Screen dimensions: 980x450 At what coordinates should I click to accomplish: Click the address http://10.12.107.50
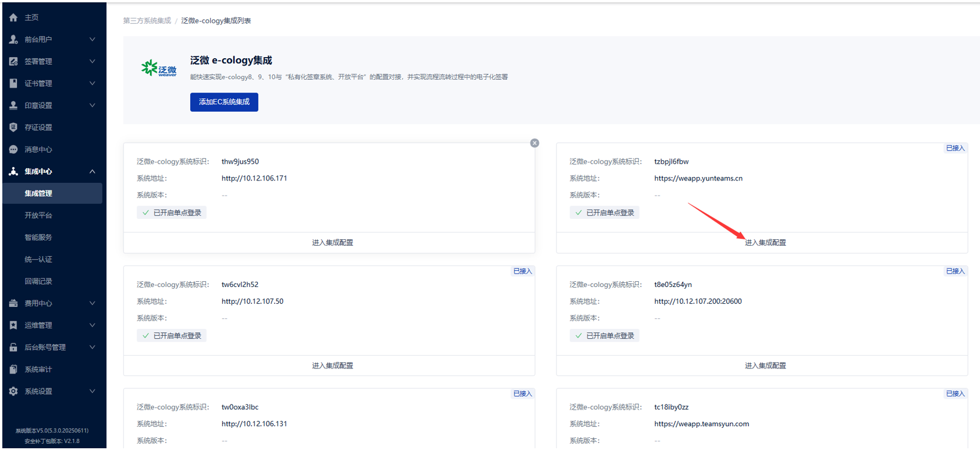click(253, 302)
